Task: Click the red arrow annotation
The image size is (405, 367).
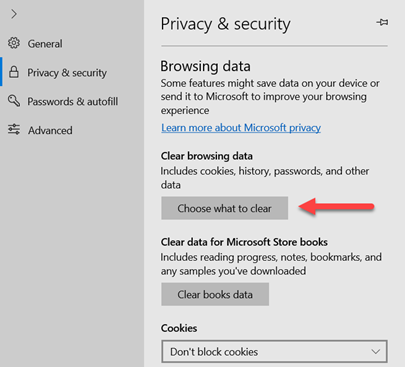Action: [336, 207]
